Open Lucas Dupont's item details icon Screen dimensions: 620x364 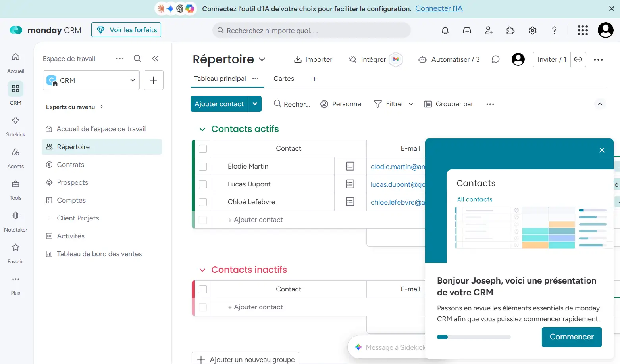350,184
